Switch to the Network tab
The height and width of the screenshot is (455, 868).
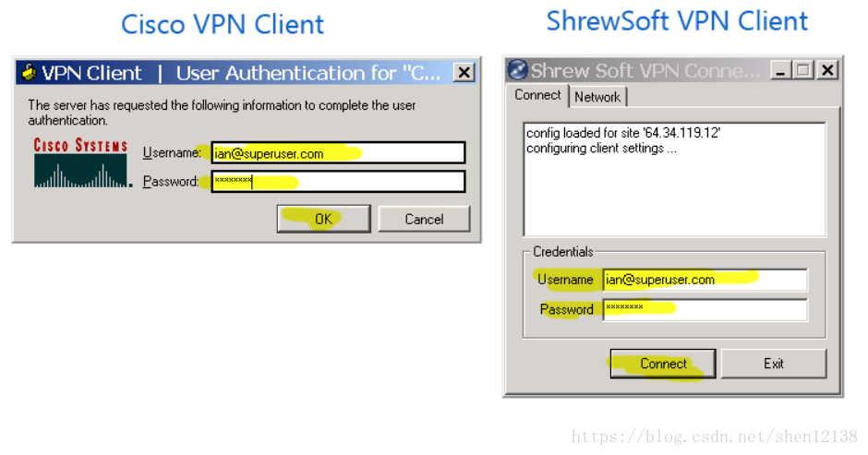coord(597,97)
